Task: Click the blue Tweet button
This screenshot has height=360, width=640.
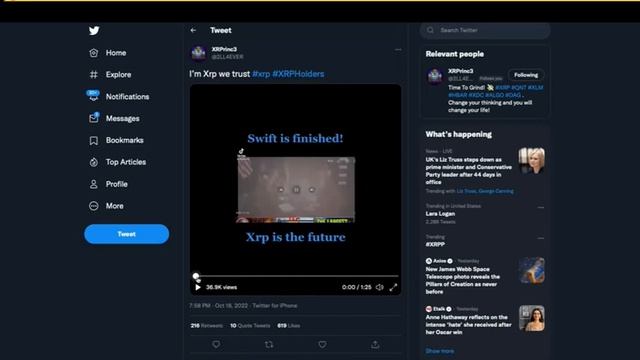Action: click(x=127, y=234)
